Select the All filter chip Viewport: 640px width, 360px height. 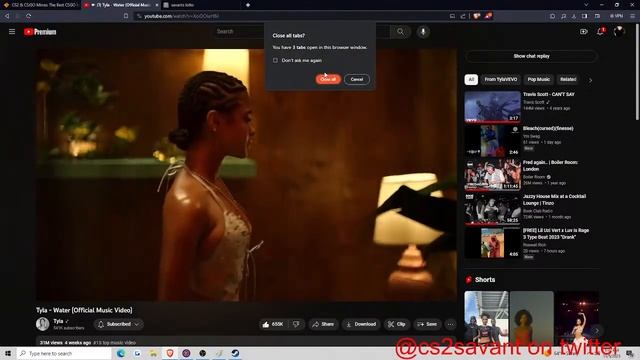pos(471,79)
